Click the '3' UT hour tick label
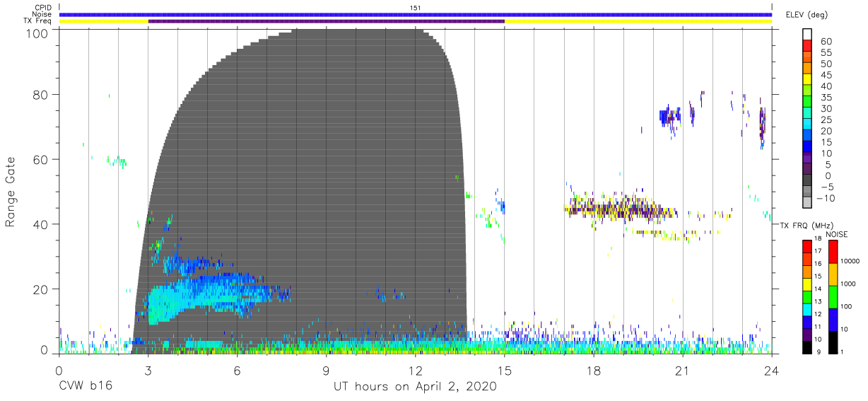This screenshot has width=868, height=401. tap(148, 371)
